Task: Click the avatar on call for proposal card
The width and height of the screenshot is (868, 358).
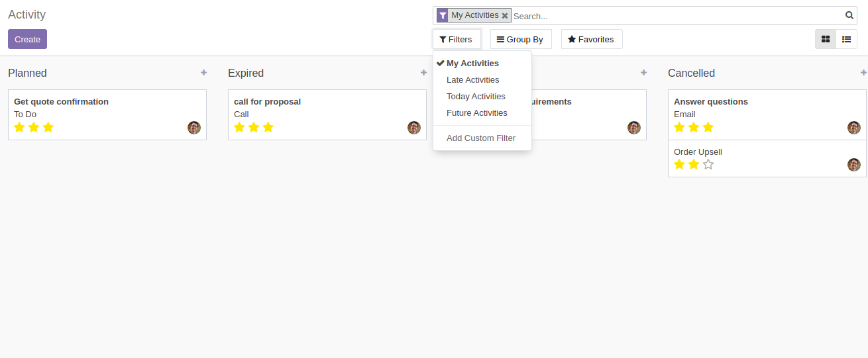Action: 414,128
